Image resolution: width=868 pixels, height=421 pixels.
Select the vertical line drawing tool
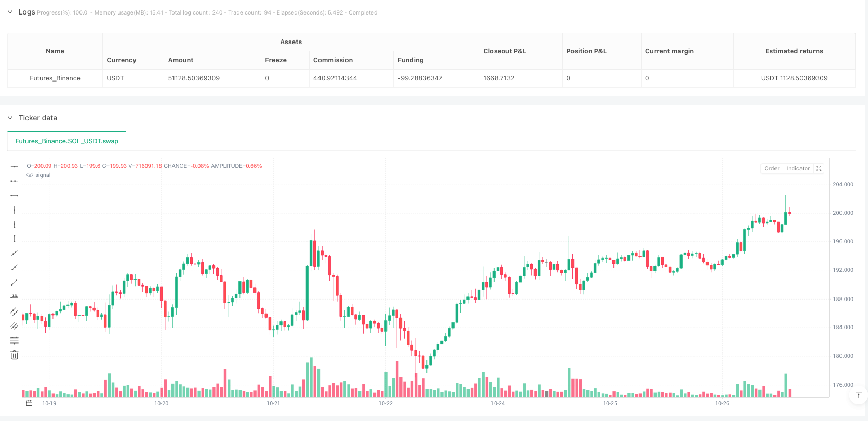(14, 210)
